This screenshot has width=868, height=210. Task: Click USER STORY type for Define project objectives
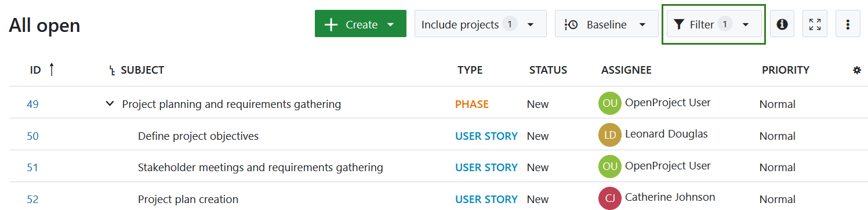(x=486, y=136)
